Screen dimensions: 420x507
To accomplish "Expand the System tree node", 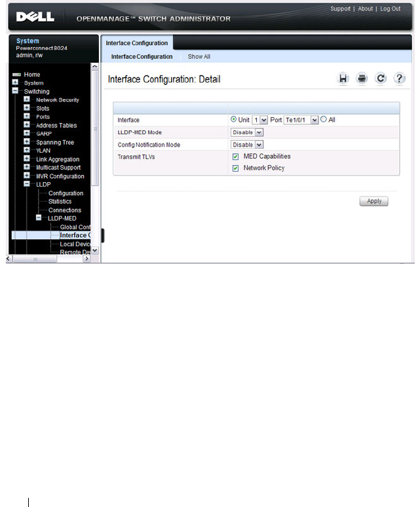I will [15, 83].
